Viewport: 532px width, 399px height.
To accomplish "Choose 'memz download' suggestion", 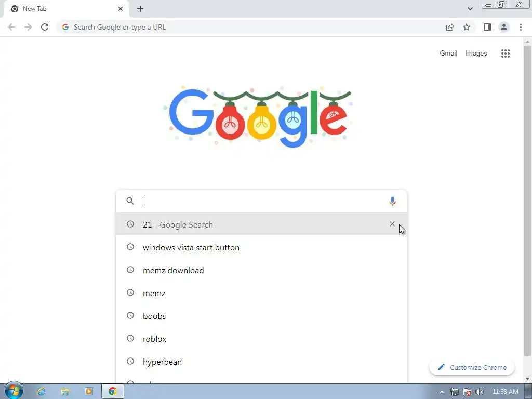I will point(261,270).
